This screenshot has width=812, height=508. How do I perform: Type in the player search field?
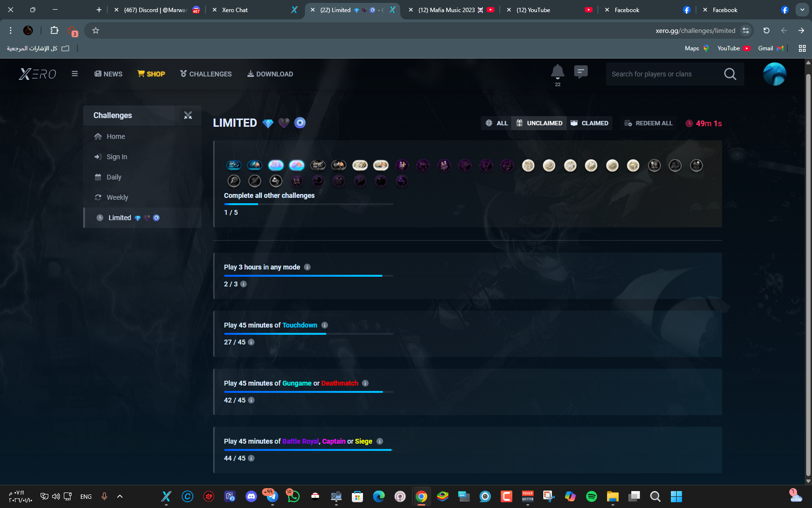click(x=662, y=74)
